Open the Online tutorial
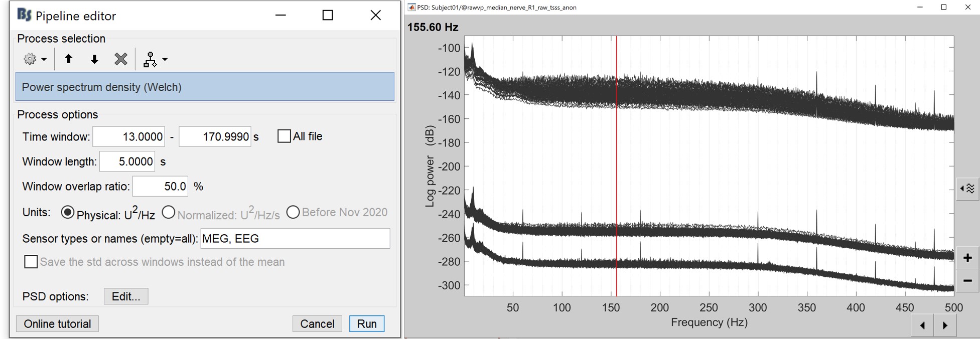Screen dimensions: 980x339 (57, 324)
